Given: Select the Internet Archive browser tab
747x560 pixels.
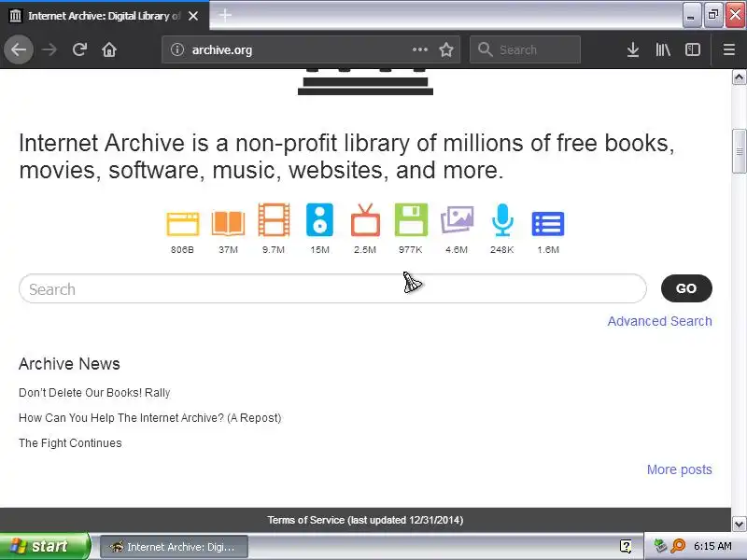Looking at the screenshot, I should click(x=104, y=16).
